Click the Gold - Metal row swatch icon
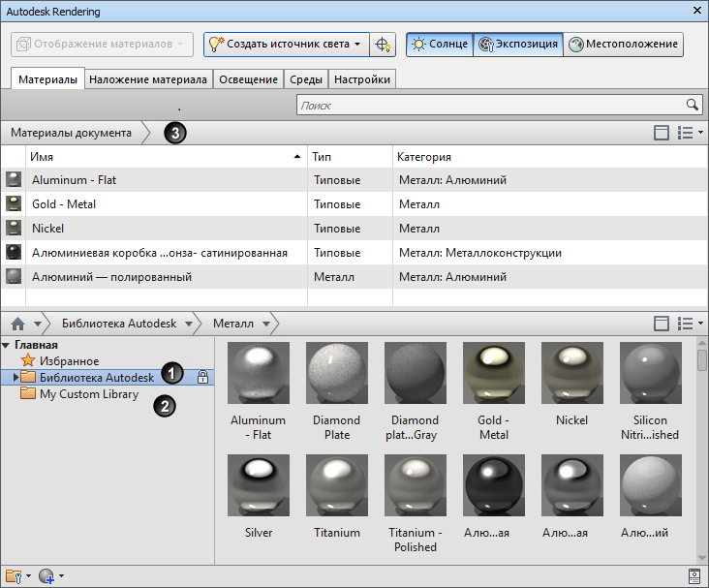 pyautogui.click(x=14, y=204)
